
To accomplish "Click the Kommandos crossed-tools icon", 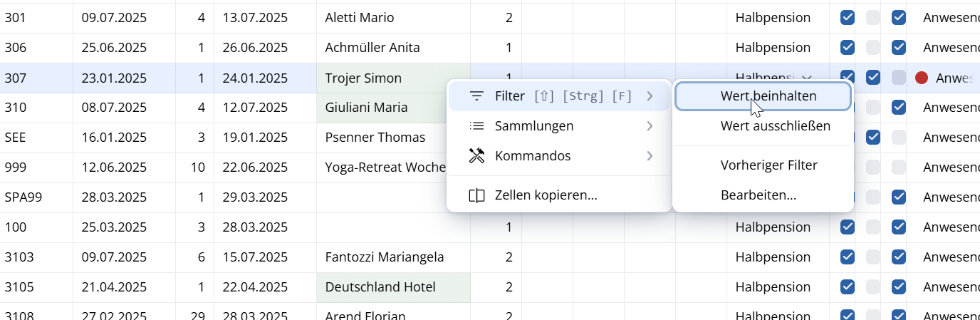I will [x=477, y=156].
